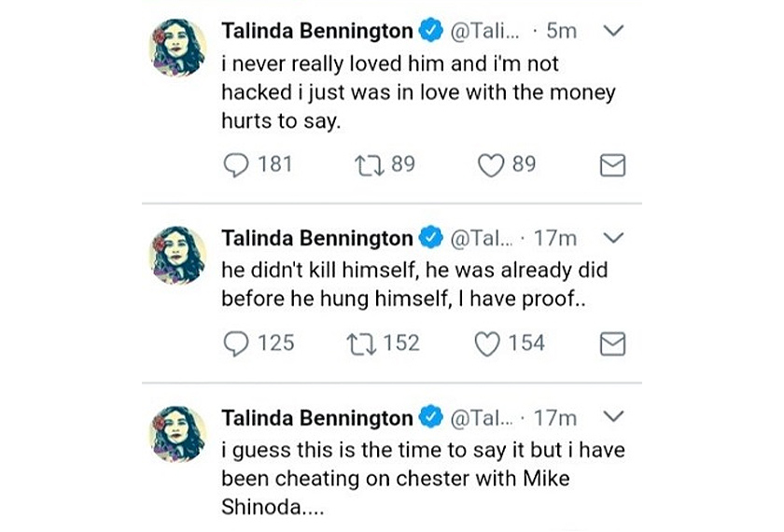This screenshot has width=784, height=532.
Task: Reply to the 5m-old tweet
Action: pos(237,165)
